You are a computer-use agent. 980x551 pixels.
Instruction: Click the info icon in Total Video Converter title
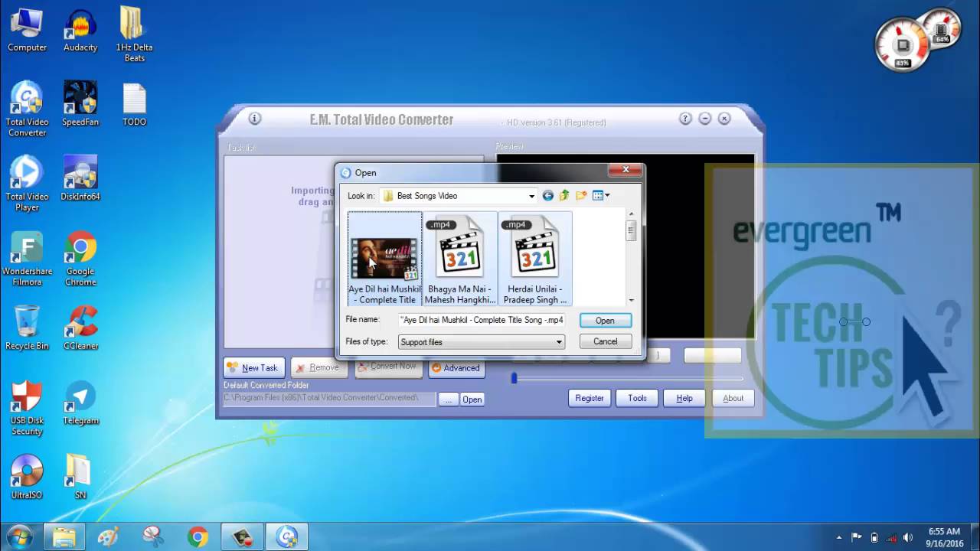pyautogui.click(x=255, y=119)
